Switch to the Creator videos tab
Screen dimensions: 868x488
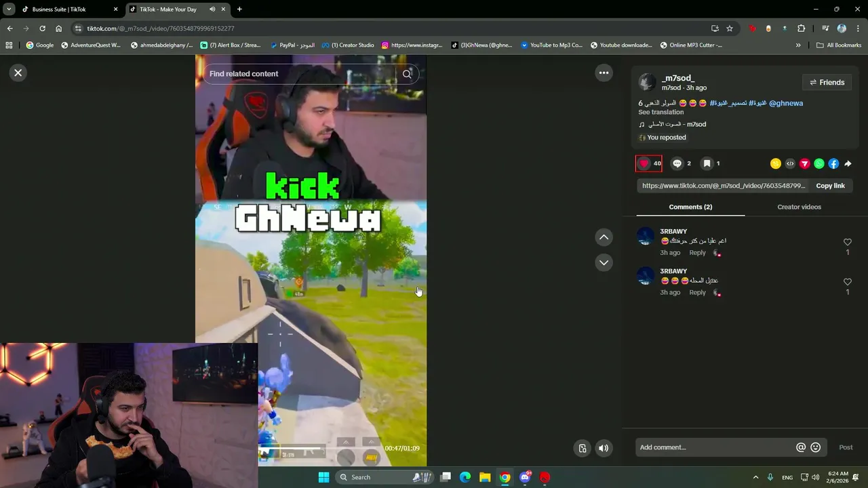point(799,207)
